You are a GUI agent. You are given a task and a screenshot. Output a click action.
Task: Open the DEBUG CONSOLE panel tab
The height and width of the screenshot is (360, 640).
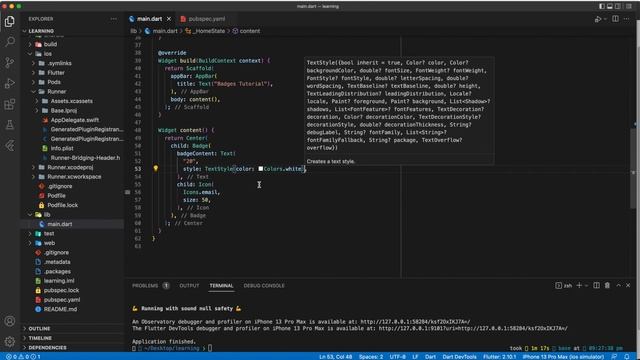click(264, 286)
